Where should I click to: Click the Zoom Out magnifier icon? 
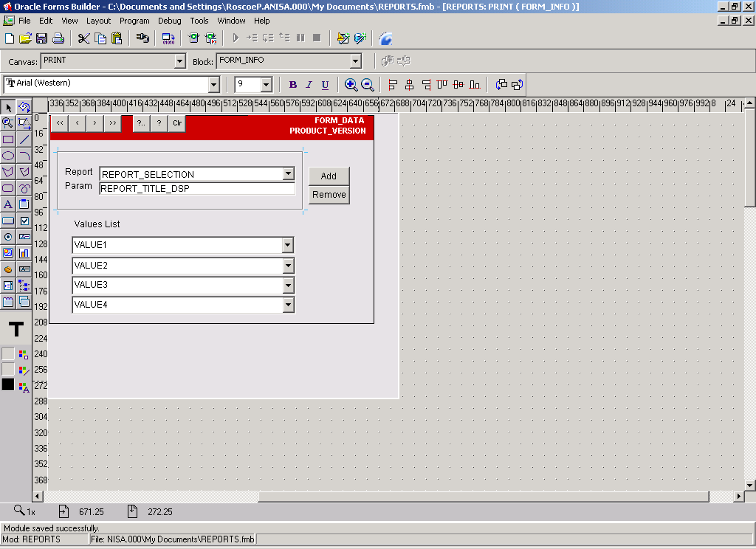tap(368, 85)
